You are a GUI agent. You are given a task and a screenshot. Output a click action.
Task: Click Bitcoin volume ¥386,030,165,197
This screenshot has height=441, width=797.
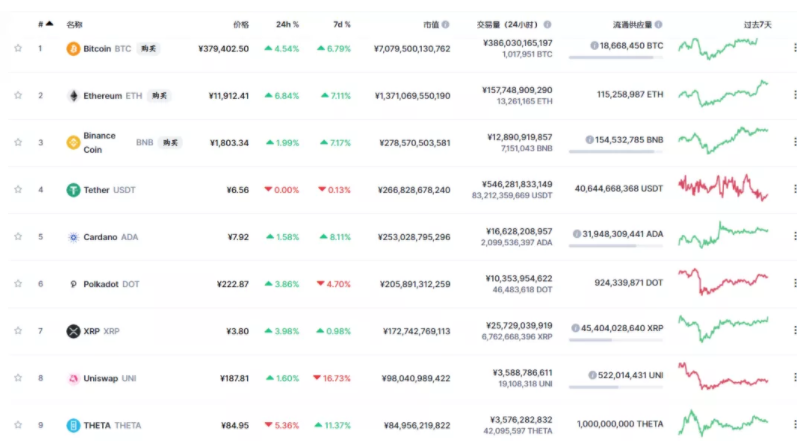click(x=517, y=43)
